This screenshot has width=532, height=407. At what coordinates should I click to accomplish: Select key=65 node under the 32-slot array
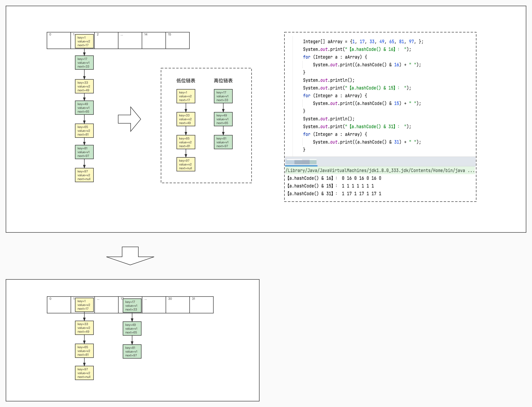84,351
